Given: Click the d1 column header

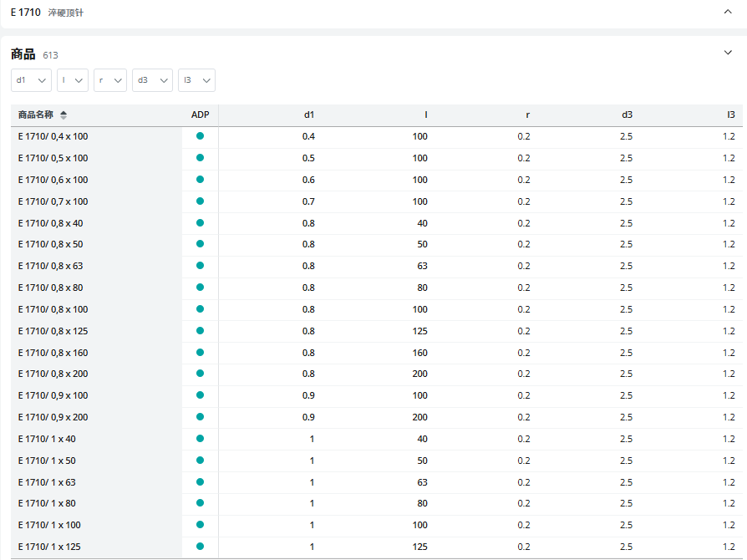Looking at the screenshot, I should [x=309, y=115].
